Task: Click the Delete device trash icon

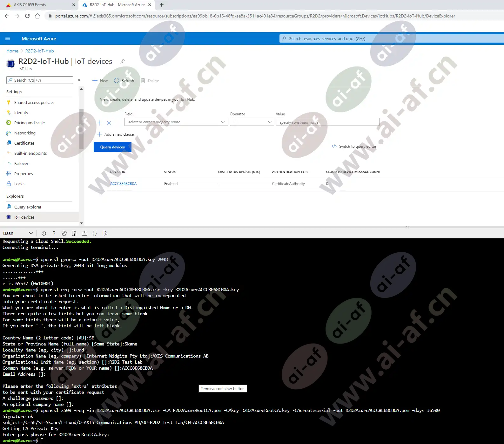Action: tap(143, 80)
